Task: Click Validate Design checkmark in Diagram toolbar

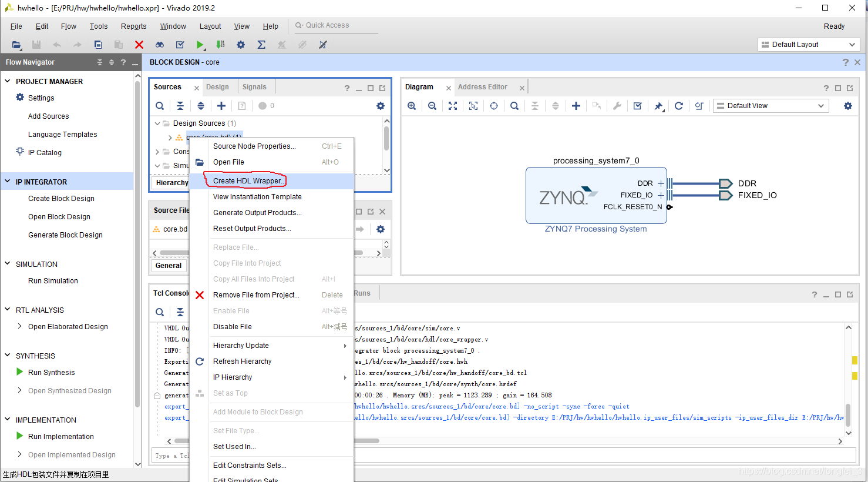Action: click(638, 106)
